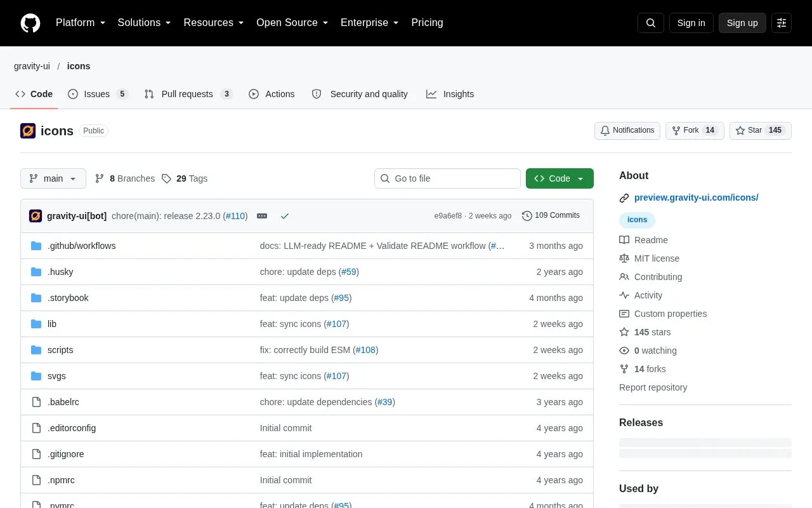
Task: Expand the Open Source dropdown
Action: tap(292, 23)
